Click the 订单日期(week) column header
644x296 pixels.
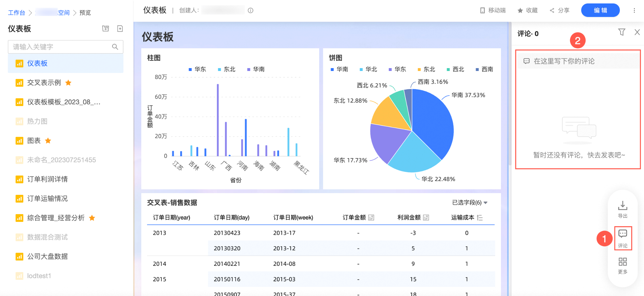click(x=293, y=218)
